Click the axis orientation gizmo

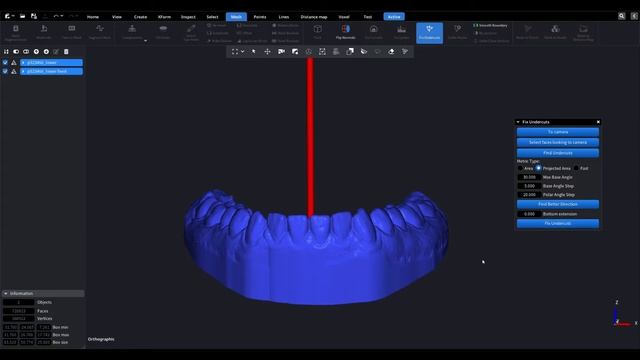click(624, 313)
